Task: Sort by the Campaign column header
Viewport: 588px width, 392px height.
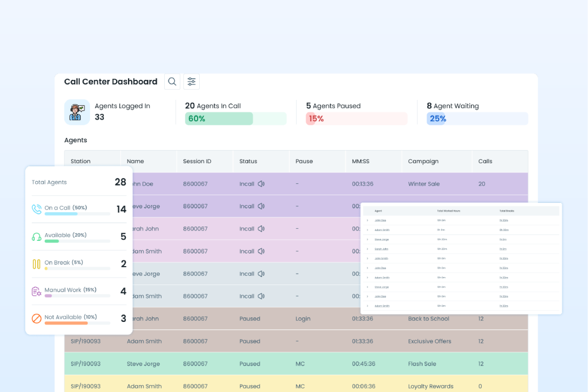Action: pyautogui.click(x=423, y=162)
